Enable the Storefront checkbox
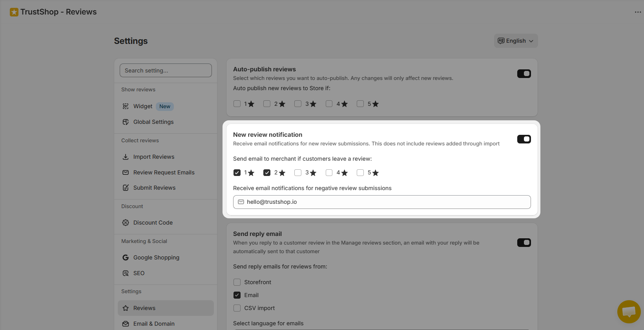Screen dimensions: 644x330 coord(237,282)
